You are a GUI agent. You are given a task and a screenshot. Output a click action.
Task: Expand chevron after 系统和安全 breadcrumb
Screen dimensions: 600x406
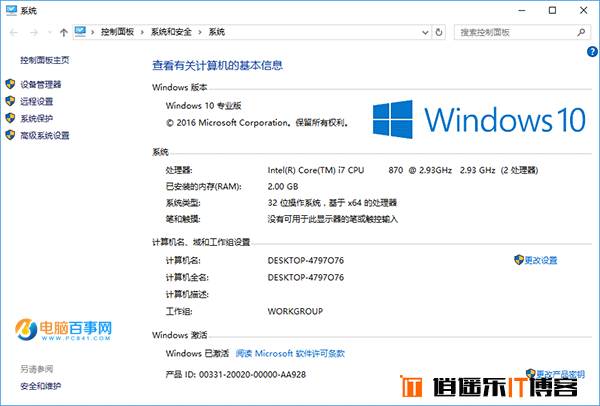(200, 33)
